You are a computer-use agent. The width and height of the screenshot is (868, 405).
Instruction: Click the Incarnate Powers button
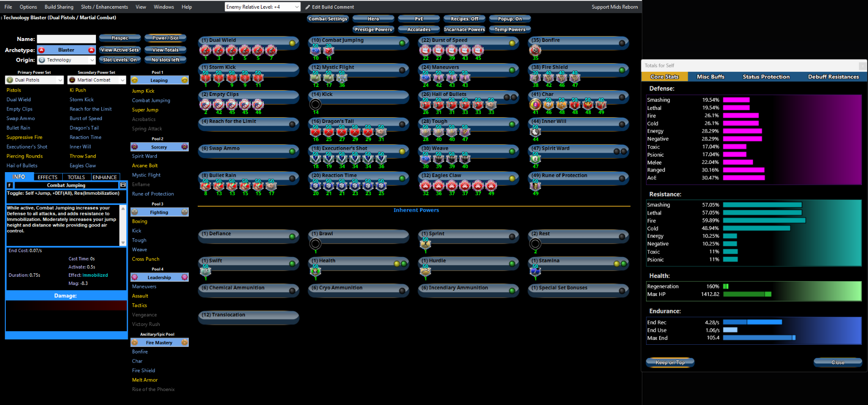point(464,29)
